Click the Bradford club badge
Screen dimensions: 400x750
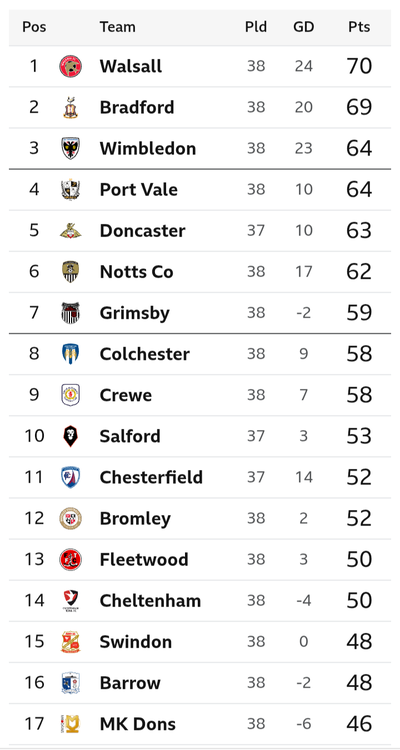pyautogui.click(x=70, y=107)
